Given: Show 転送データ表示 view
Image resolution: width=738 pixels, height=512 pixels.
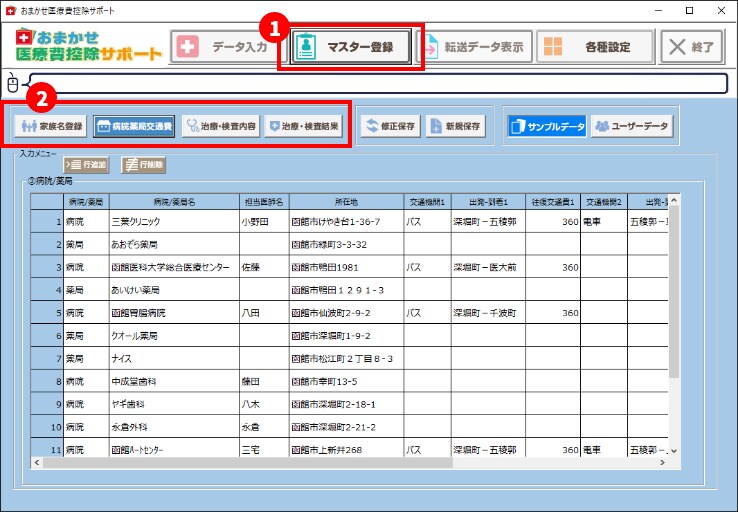Looking at the screenshot, I should [474, 47].
